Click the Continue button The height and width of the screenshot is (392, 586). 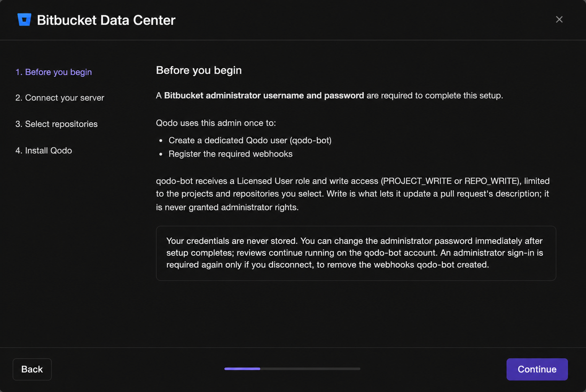[x=537, y=369]
